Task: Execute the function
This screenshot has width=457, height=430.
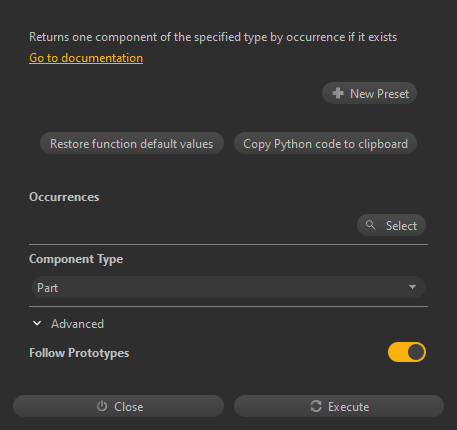Action: [339, 406]
